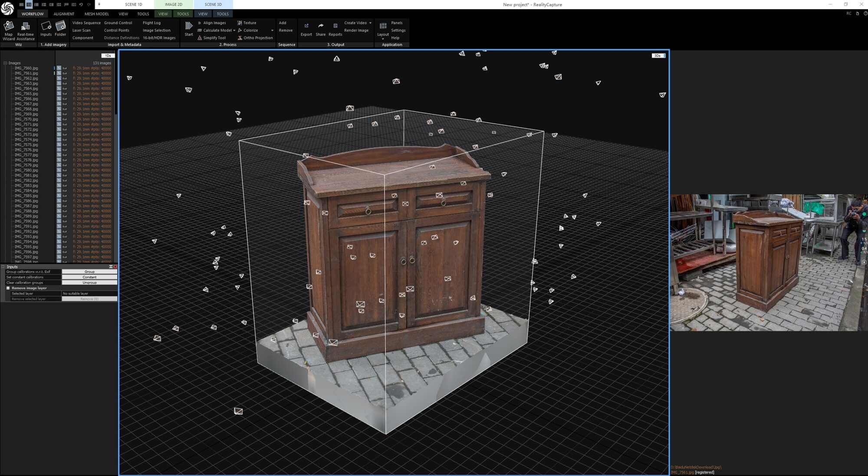Collapse the Images tree node

coord(5,63)
